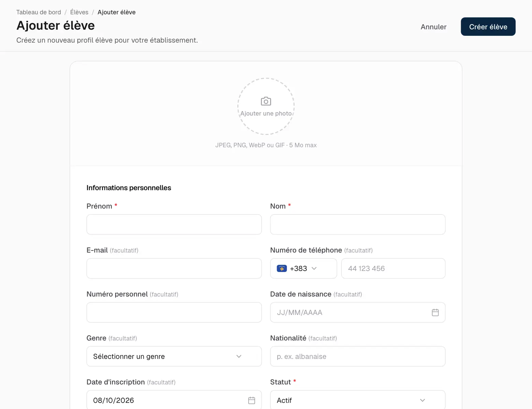Open the Sélectionner un genre dropdown
Screen dimensions: 532x409
pos(174,356)
